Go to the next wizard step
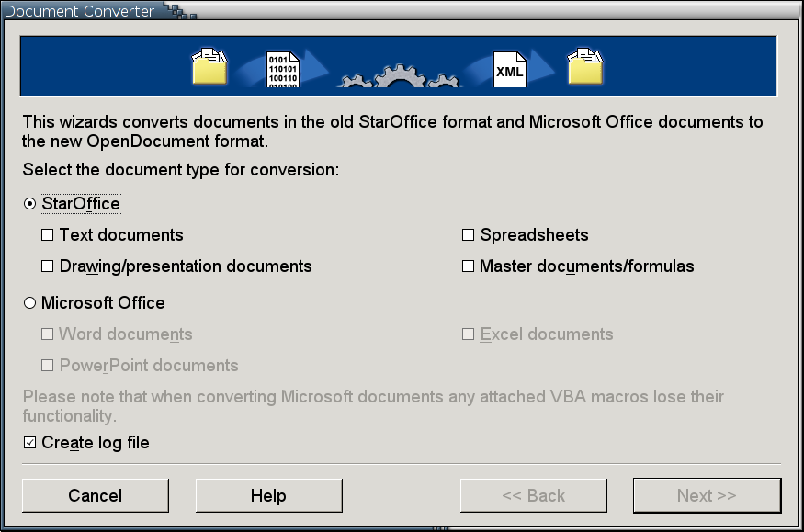 [707, 496]
